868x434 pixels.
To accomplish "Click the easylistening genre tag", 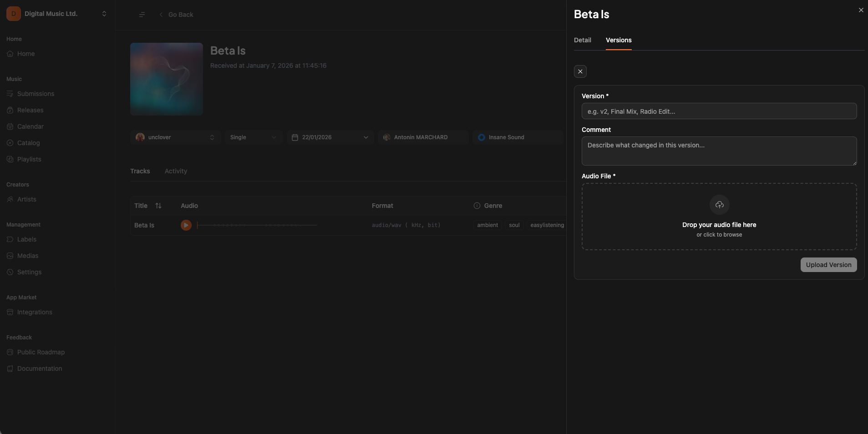I will point(547,225).
